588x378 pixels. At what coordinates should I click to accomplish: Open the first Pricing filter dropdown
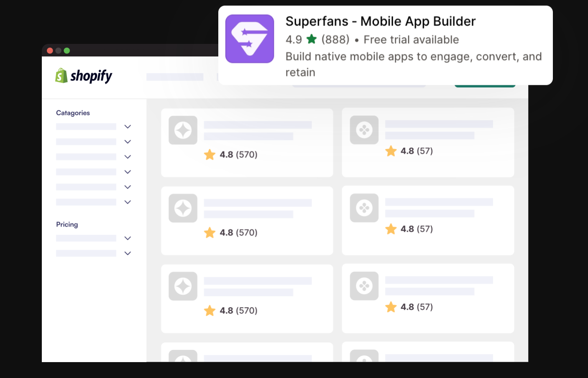pos(128,238)
